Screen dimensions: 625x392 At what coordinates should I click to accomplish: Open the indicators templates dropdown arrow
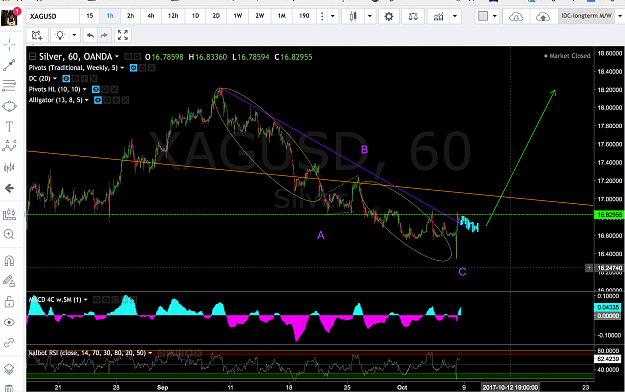pos(455,16)
